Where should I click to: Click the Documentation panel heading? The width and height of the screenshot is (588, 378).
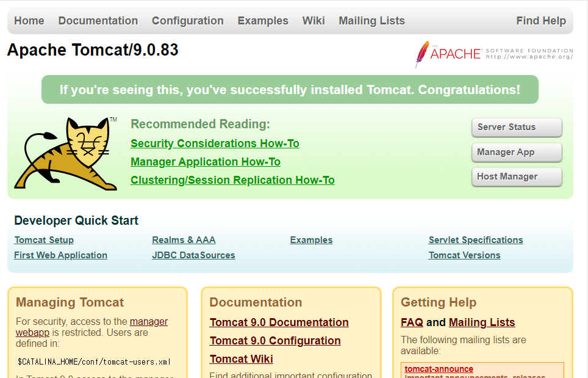coord(256,302)
